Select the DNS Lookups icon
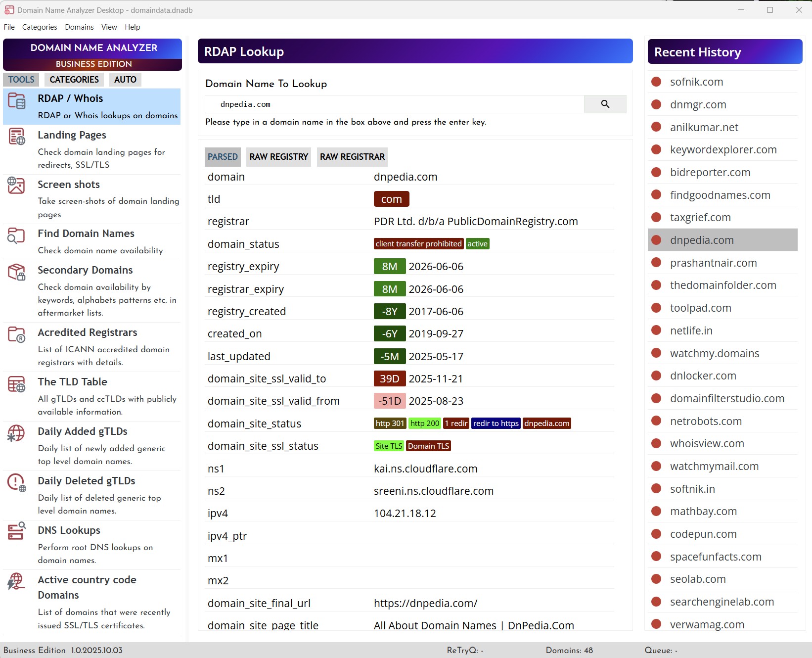Viewport: 812px width, 658px height. (x=16, y=531)
